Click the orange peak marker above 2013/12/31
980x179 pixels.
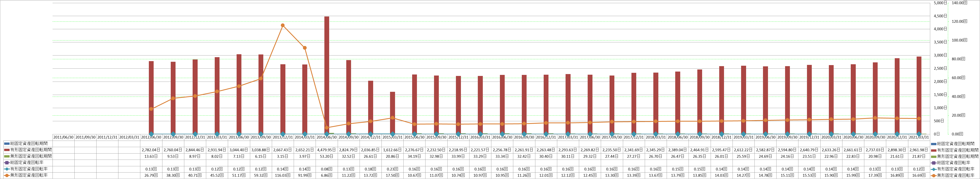[x=283, y=25]
